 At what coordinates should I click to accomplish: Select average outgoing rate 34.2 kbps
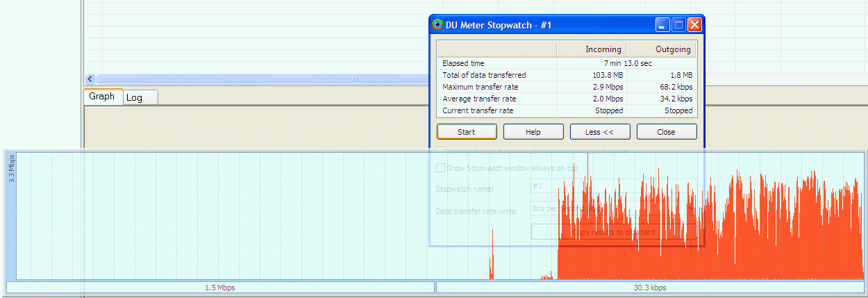pos(676,99)
